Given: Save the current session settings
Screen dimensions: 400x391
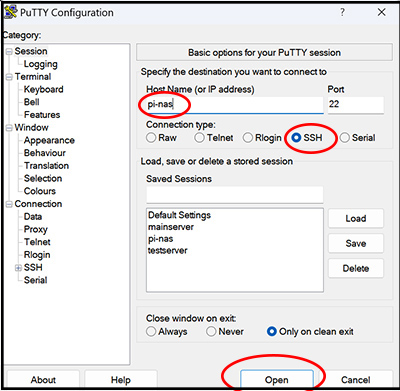Looking at the screenshot, I should coord(356,243).
